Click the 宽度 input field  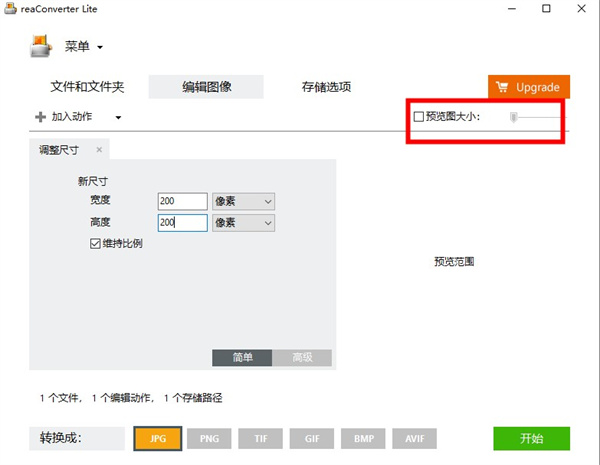point(181,201)
